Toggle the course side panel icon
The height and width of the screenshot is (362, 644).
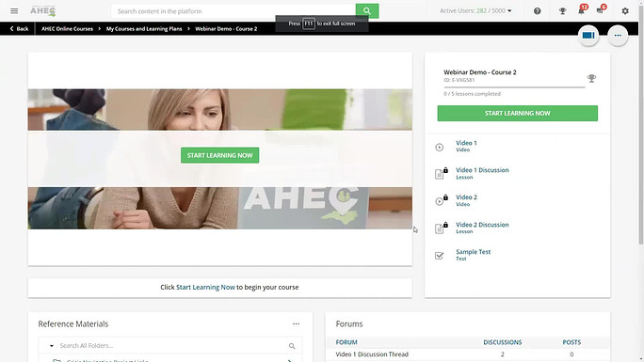pyautogui.click(x=588, y=35)
